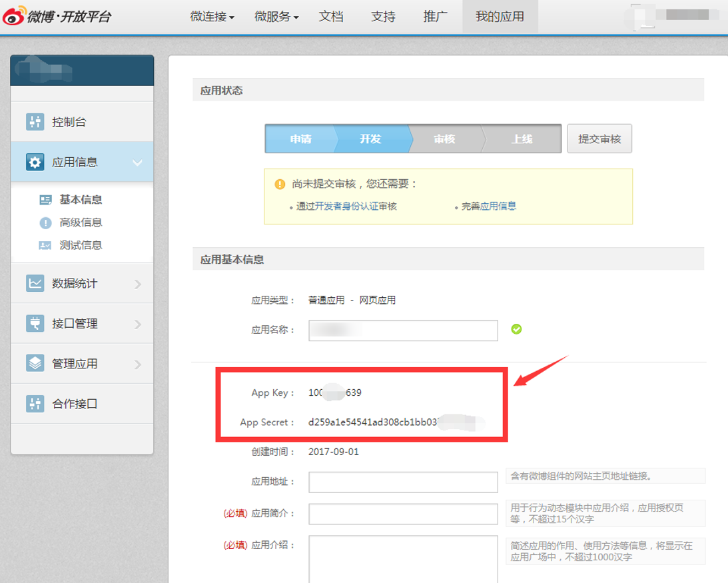
Task: Focus the 应用名称 input field
Action: tap(403, 330)
